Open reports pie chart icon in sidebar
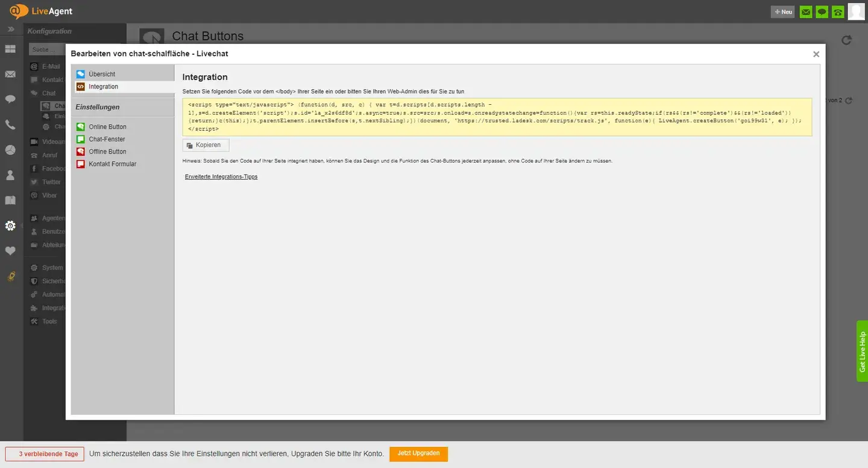Viewport: 868px width, 468px height. (x=10, y=150)
